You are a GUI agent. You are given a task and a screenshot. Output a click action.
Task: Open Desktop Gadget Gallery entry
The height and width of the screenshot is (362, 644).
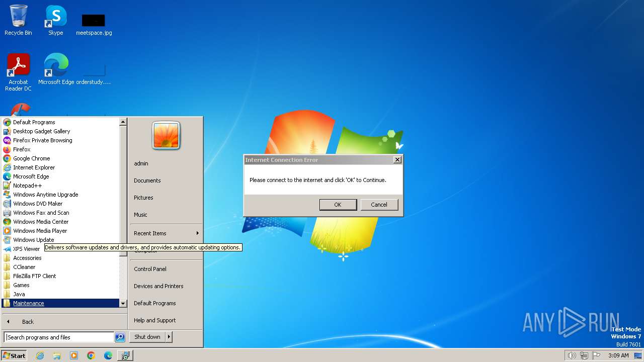pos(60,131)
